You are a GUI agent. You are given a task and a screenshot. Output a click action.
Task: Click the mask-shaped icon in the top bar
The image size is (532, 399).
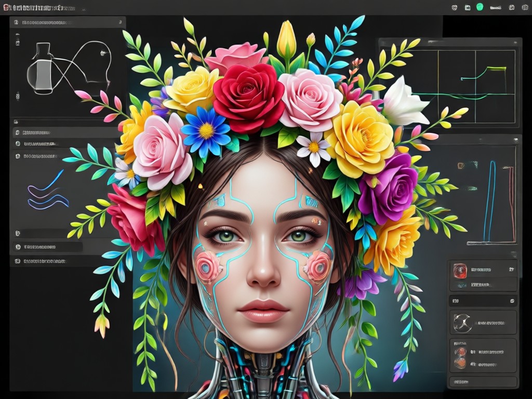(x=454, y=7)
